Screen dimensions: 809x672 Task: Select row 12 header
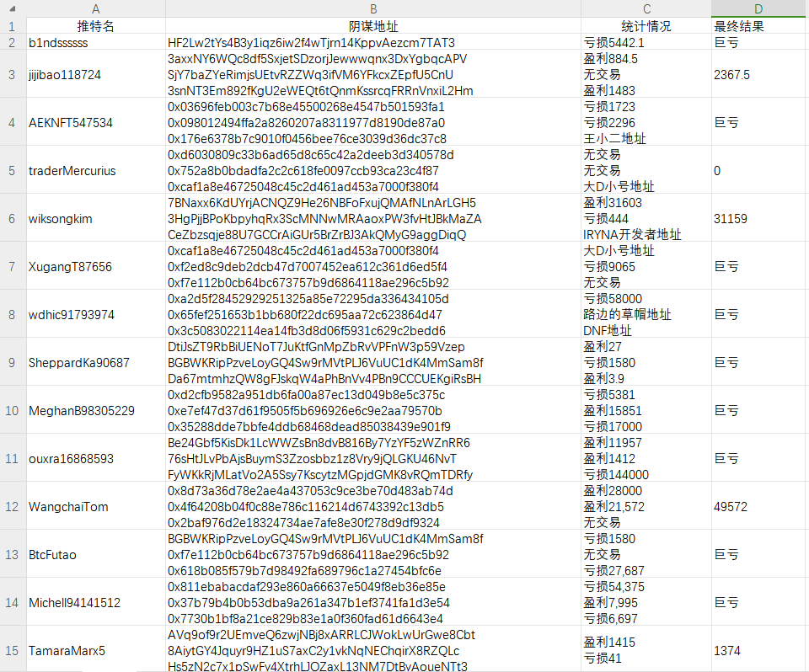click(13, 506)
